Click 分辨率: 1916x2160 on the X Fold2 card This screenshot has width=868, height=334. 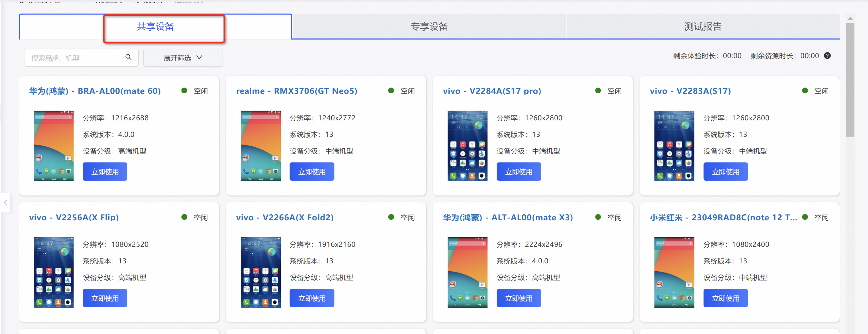point(323,244)
